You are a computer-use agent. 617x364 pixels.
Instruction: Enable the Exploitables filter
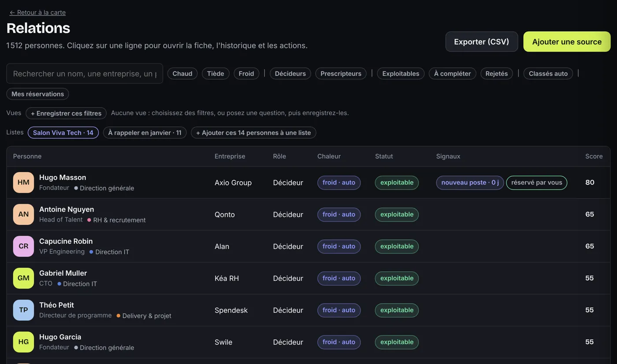[401, 74]
